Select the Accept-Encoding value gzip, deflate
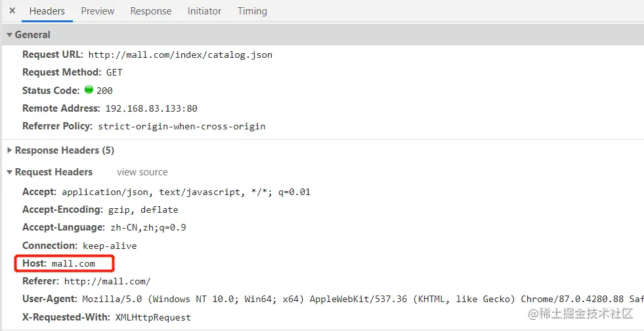The height and width of the screenshot is (331, 644). click(143, 210)
